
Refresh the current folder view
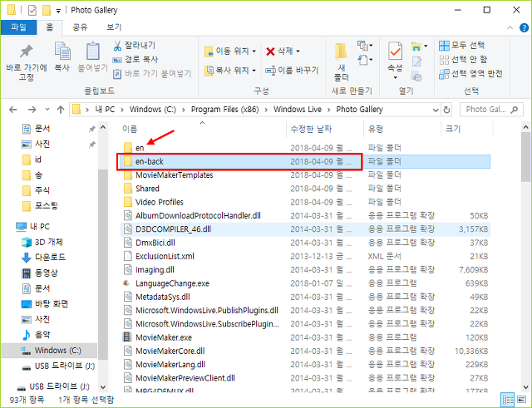[x=446, y=110]
